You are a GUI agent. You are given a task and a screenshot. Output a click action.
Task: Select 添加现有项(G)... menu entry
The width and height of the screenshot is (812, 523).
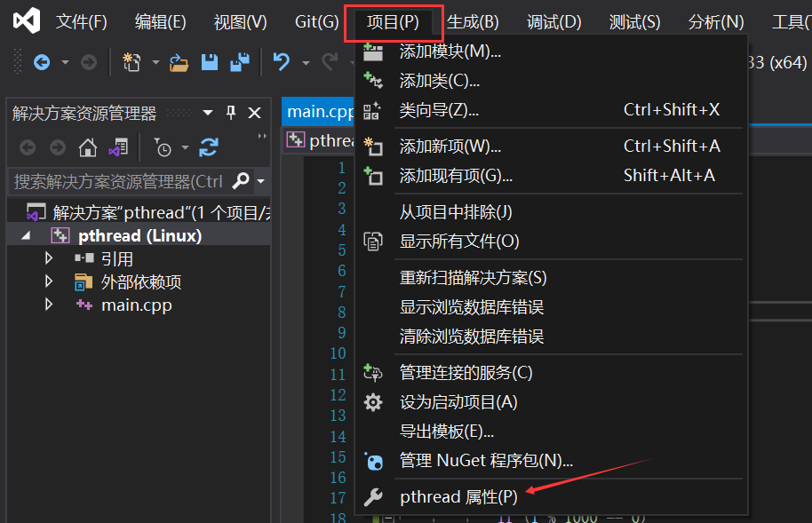[552, 176]
